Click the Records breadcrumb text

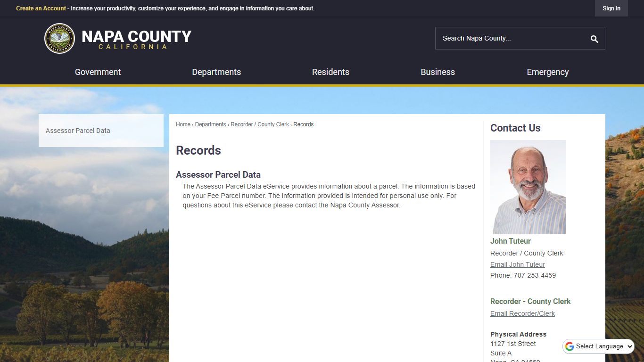303,124
